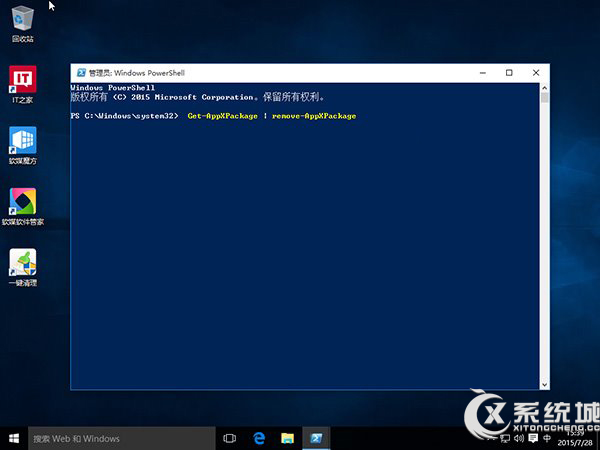
Task: Minimize the PowerShell window
Action: point(483,73)
